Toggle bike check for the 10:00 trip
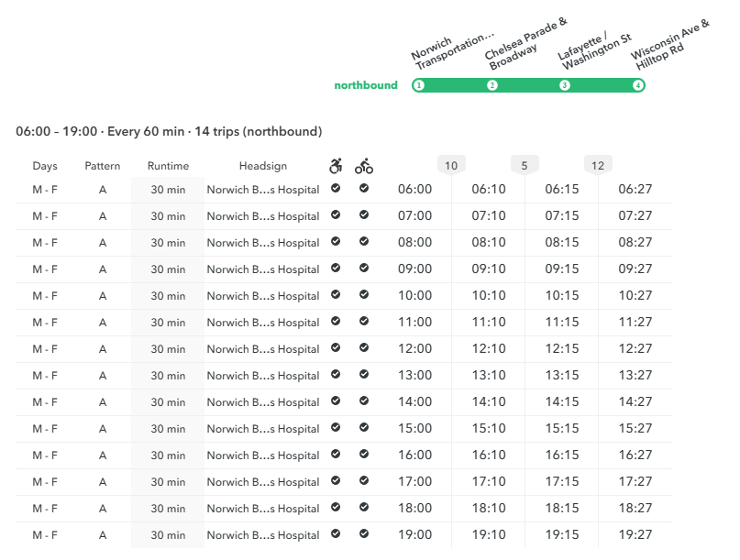 pyautogui.click(x=364, y=294)
